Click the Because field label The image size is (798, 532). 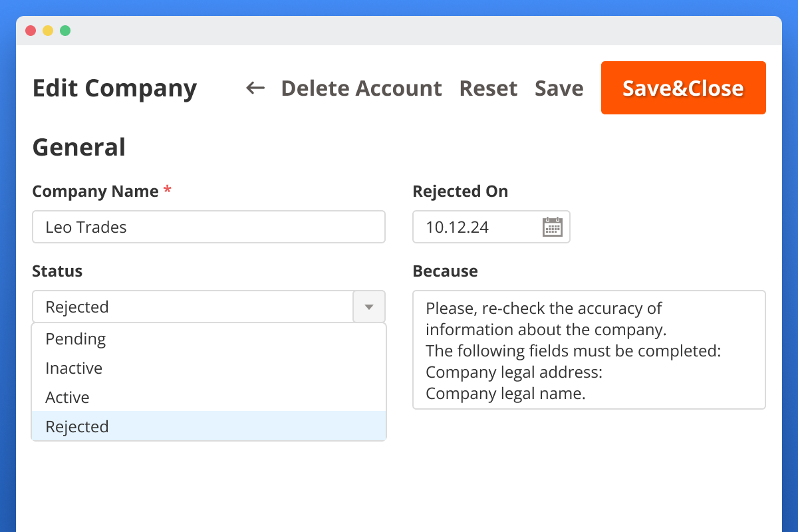[445, 271]
